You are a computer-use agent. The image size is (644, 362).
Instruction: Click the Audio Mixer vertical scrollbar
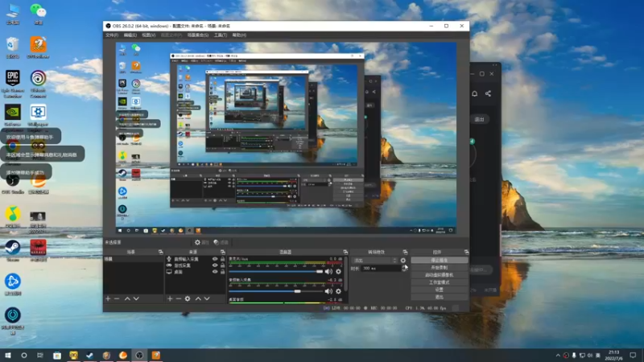coord(346,274)
